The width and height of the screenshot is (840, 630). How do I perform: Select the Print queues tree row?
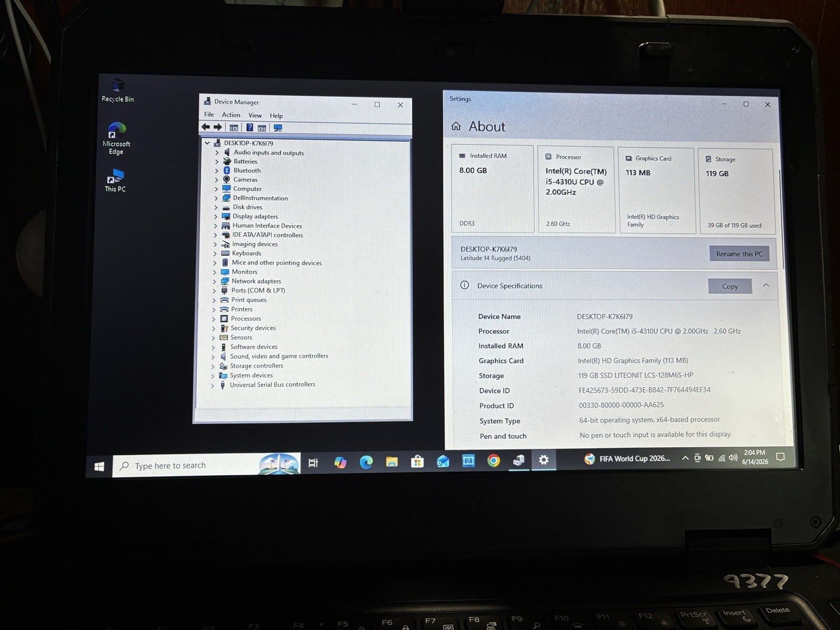(x=244, y=300)
